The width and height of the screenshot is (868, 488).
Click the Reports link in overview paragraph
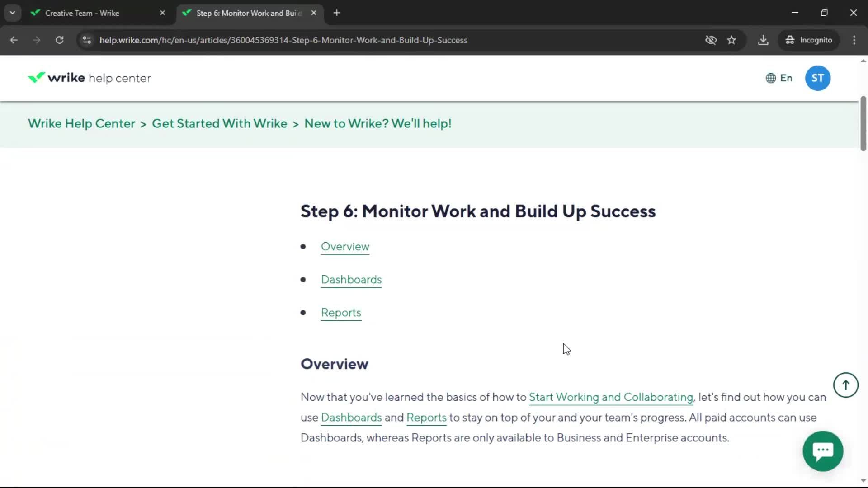[426, 418]
